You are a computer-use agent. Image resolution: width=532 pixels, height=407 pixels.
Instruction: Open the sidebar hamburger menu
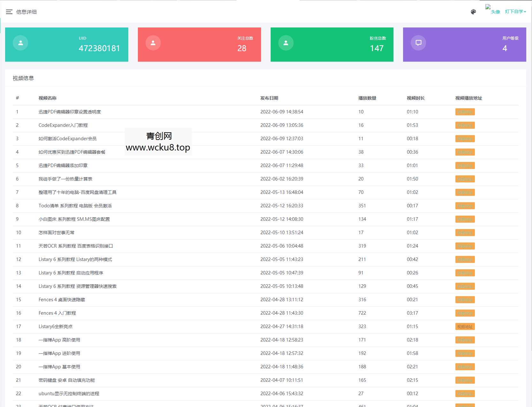9,12
